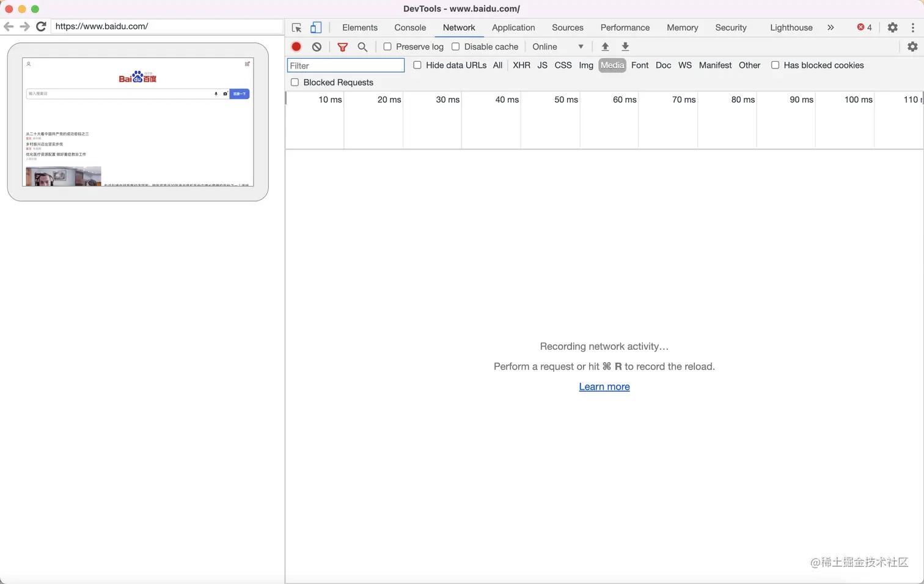Switch to the Elements tab

click(360, 28)
